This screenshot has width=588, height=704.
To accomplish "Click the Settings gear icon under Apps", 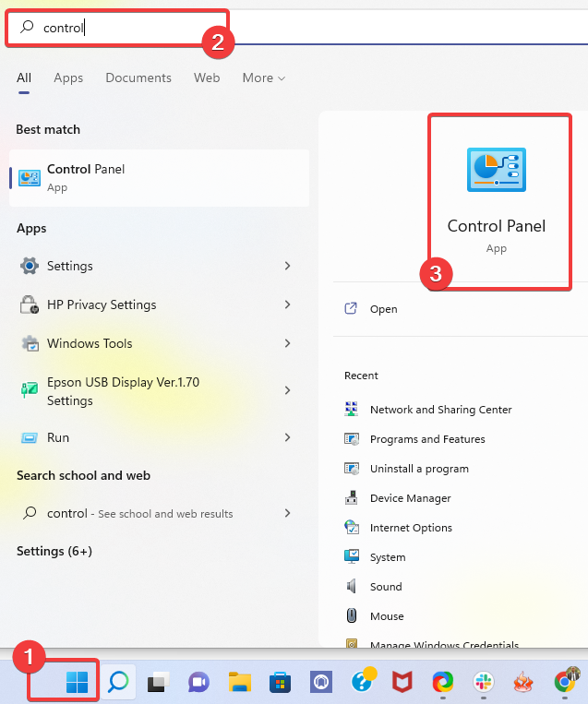I will tap(30, 266).
